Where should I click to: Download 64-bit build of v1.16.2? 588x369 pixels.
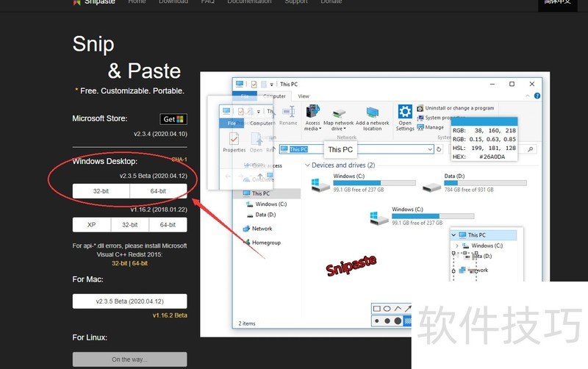168,225
